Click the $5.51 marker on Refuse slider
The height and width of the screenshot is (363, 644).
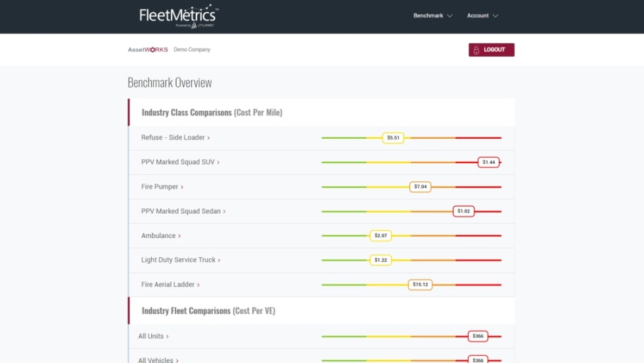(x=393, y=138)
